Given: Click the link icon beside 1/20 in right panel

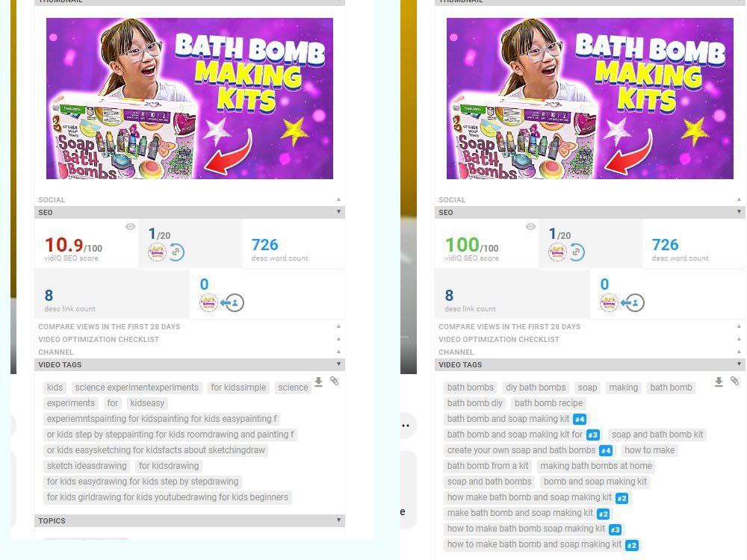Looking at the screenshot, I should (x=577, y=252).
